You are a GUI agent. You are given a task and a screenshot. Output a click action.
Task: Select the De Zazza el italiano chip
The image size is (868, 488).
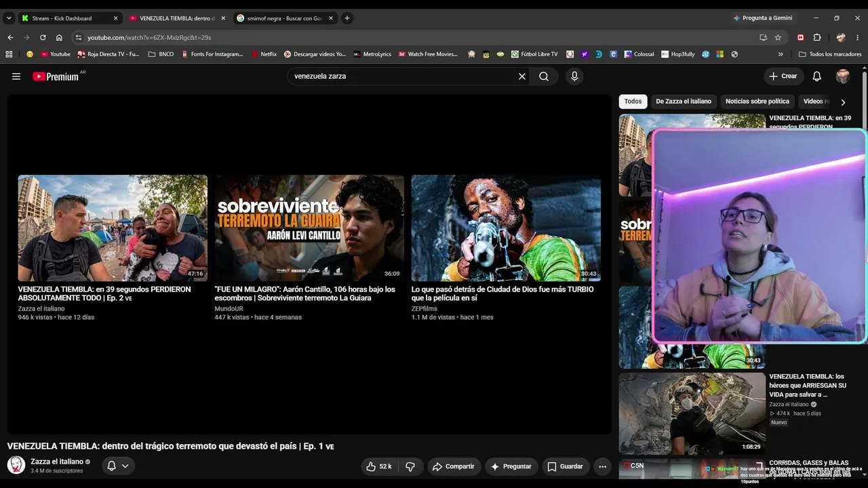click(x=684, y=102)
